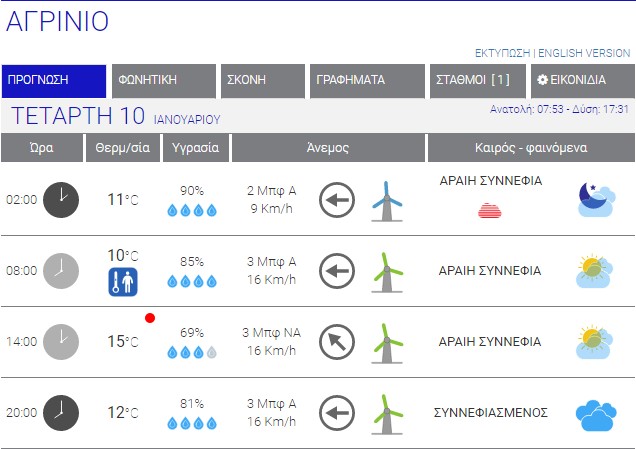Click the sun-and-cloud icon at 08:00

(595, 271)
